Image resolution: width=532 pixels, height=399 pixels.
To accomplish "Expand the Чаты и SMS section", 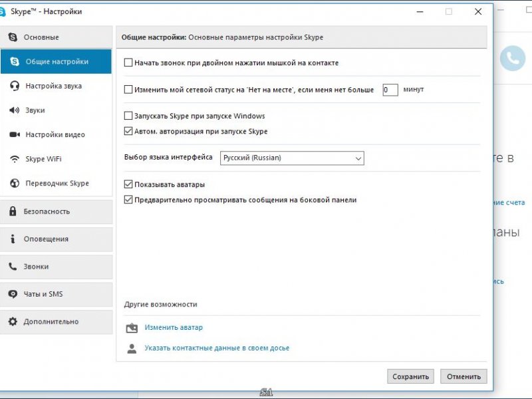I will (56, 294).
